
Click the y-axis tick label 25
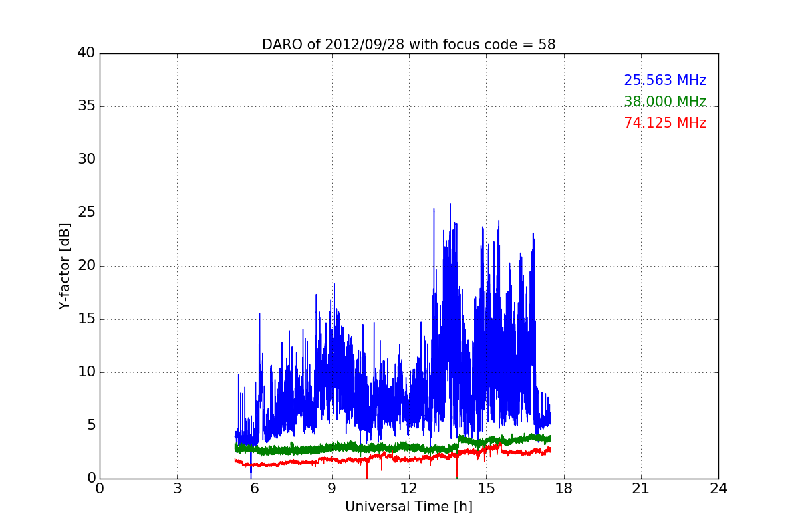click(x=86, y=213)
